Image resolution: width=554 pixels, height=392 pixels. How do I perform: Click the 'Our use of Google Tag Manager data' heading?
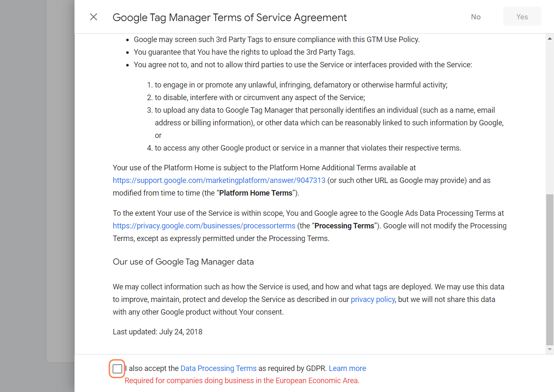[x=183, y=262]
